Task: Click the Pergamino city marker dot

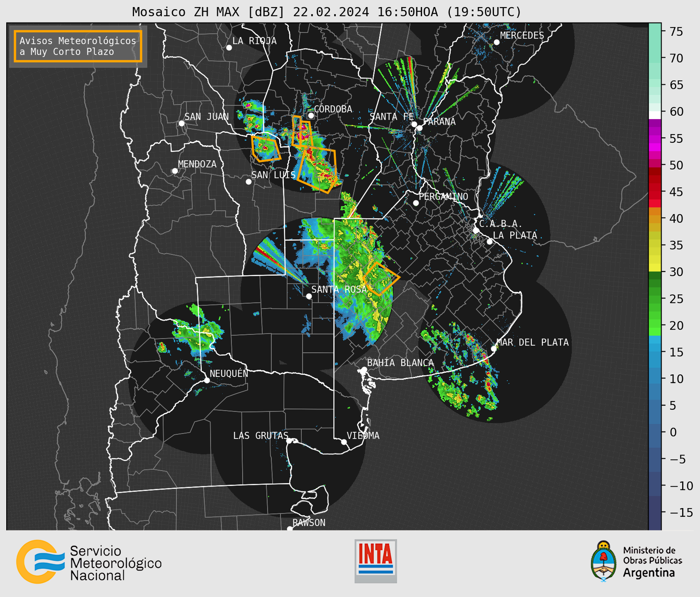Action: pos(416,203)
